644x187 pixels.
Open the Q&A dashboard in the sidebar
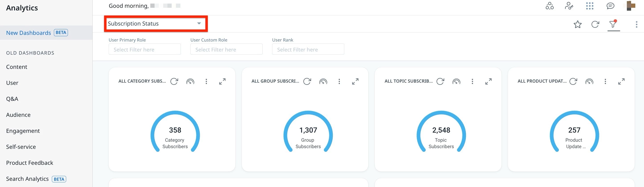tap(12, 99)
